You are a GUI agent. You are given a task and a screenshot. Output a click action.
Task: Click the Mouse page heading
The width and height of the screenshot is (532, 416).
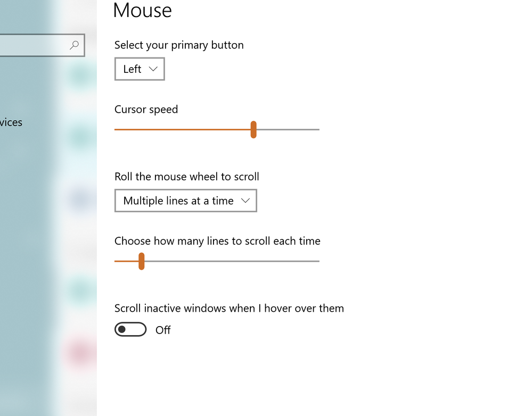point(142,10)
